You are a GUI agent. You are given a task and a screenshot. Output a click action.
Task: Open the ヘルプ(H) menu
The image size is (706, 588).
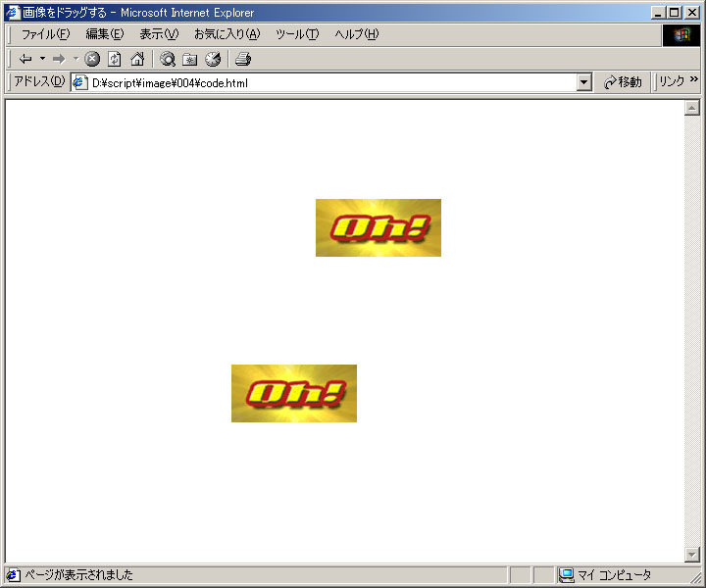pyautogui.click(x=357, y=34)
